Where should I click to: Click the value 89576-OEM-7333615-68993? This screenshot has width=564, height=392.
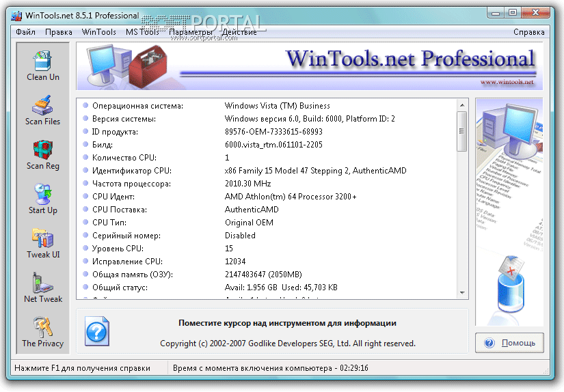click(x=273, y=132)
